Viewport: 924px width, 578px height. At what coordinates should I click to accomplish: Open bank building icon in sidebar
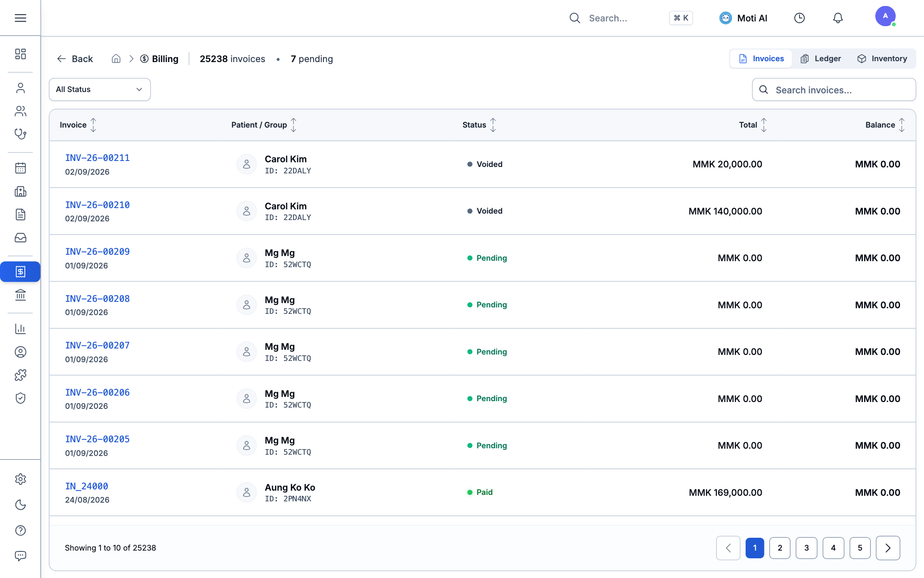[20, 295]
